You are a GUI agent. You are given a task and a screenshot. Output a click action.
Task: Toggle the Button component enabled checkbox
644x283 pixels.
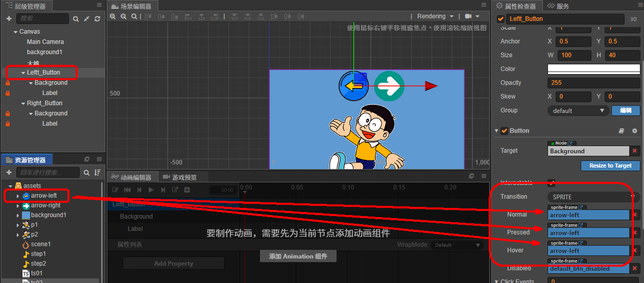(504, 131)
